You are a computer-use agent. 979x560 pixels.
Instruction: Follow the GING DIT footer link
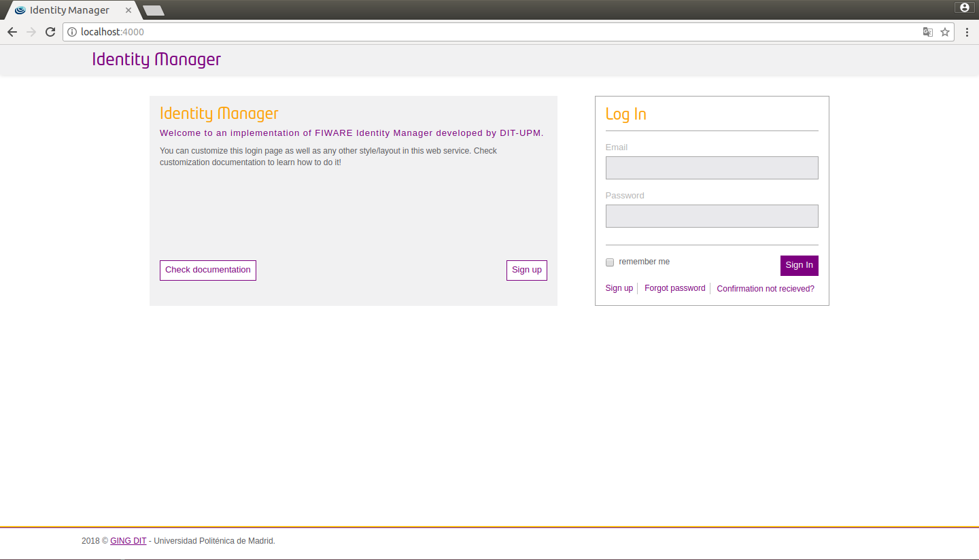[x=128, y=541]
